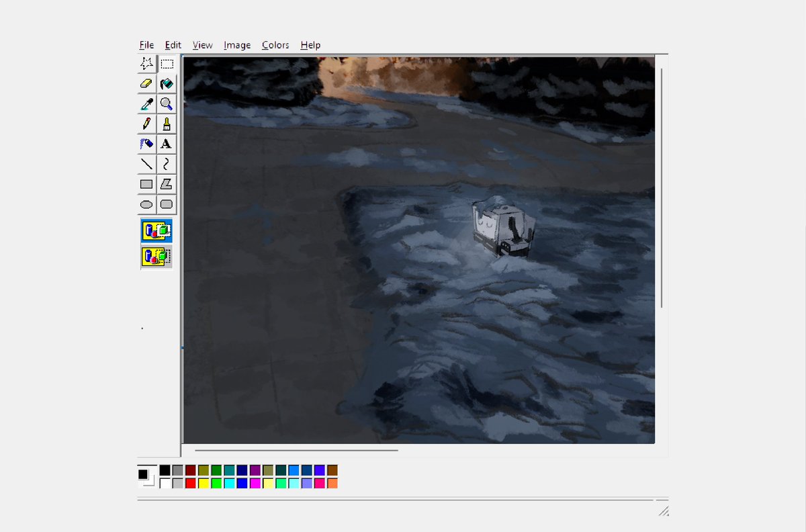Enable transparent selection drawing option

156,257
